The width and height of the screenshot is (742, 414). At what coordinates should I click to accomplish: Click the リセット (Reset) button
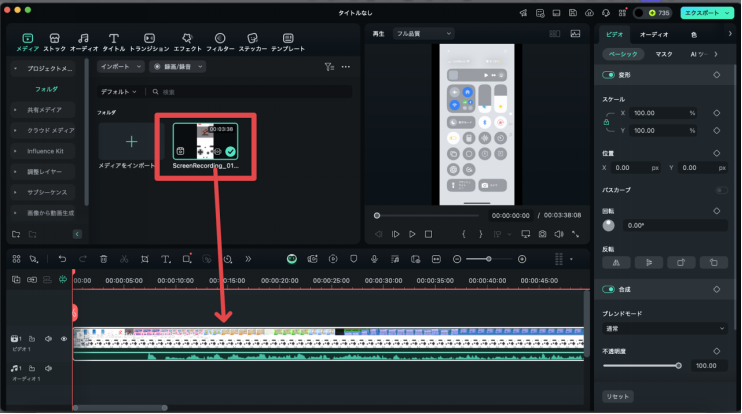tap(618, 397)
